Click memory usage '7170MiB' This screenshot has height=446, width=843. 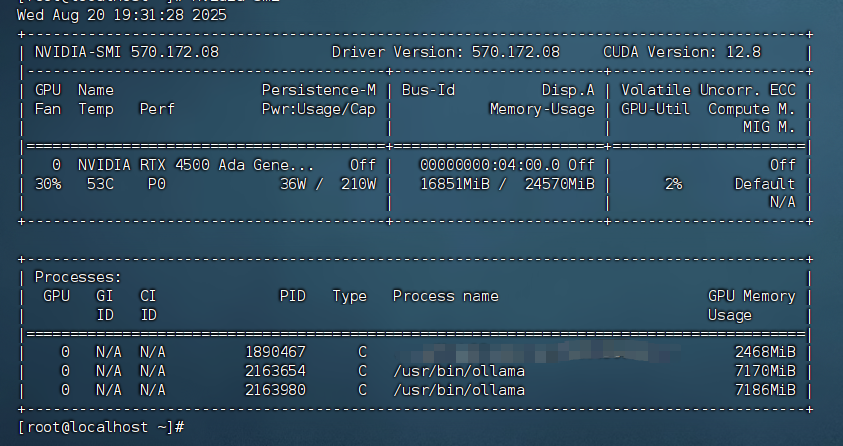(x=765, y=371)
